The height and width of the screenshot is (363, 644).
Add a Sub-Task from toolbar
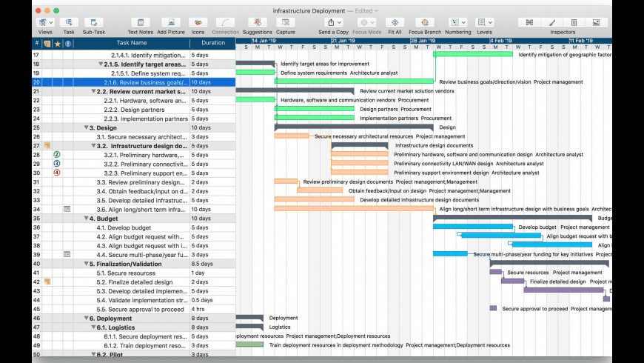coord(94,23)
